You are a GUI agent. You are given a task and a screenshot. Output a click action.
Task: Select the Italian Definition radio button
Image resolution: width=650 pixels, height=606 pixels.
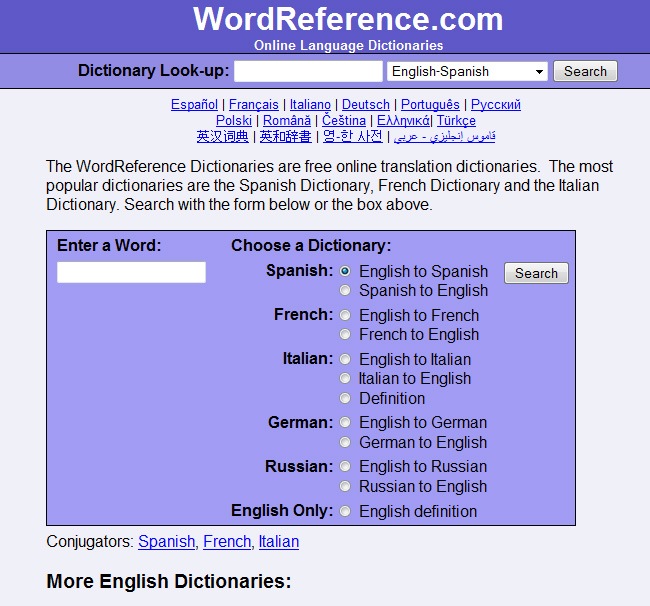pyautogui.click(x=345, y=398)
